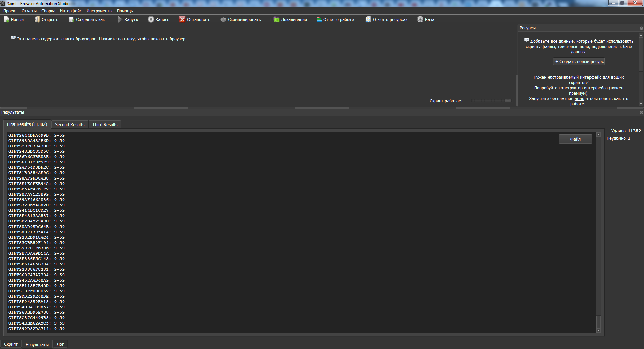Switch to First Results tab
The image size is (644, 349).
(x=27, y=124)
